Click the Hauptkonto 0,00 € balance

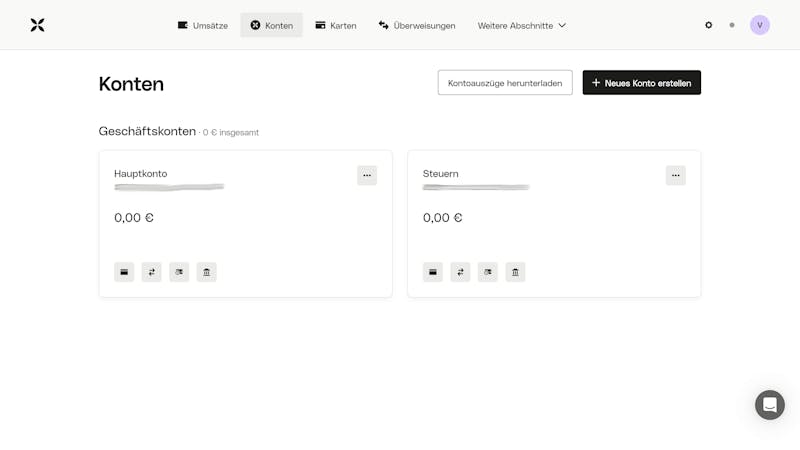134,218
